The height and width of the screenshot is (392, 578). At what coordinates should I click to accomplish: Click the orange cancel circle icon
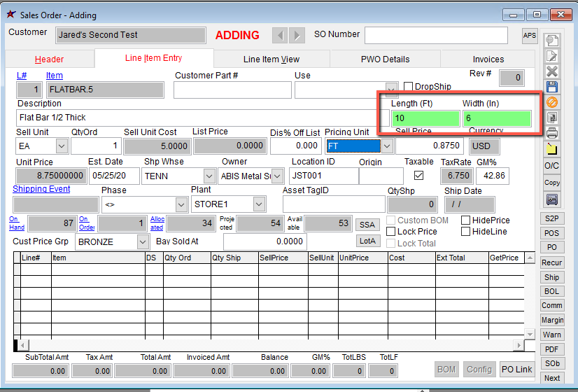(x=551, y=102)
